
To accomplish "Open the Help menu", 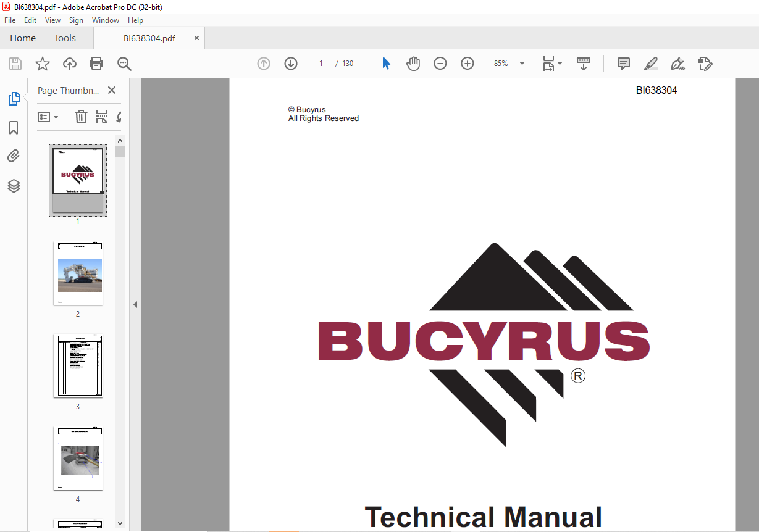I will tap(135, 20).
